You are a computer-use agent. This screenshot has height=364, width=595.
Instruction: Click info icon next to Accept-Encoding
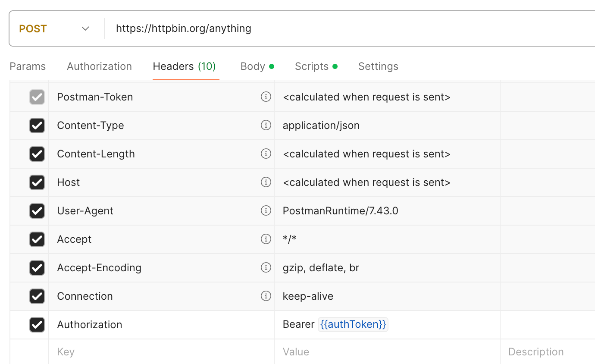(266, 267)
